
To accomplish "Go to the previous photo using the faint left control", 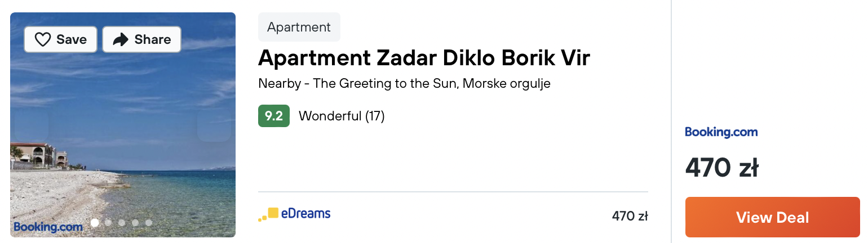I will (x=31, y=125).
